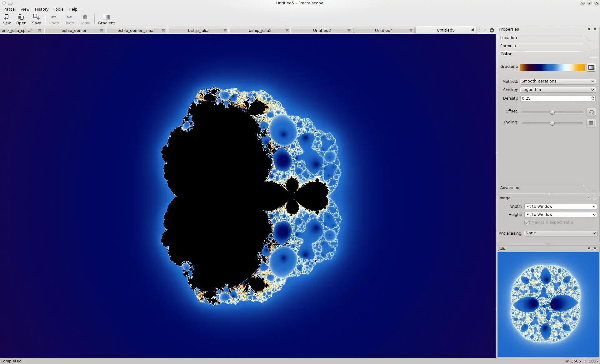Drag the Offset slider control
Image resolution: width=600 pixels, height=364 pixels.
click(x=552, y=112)
